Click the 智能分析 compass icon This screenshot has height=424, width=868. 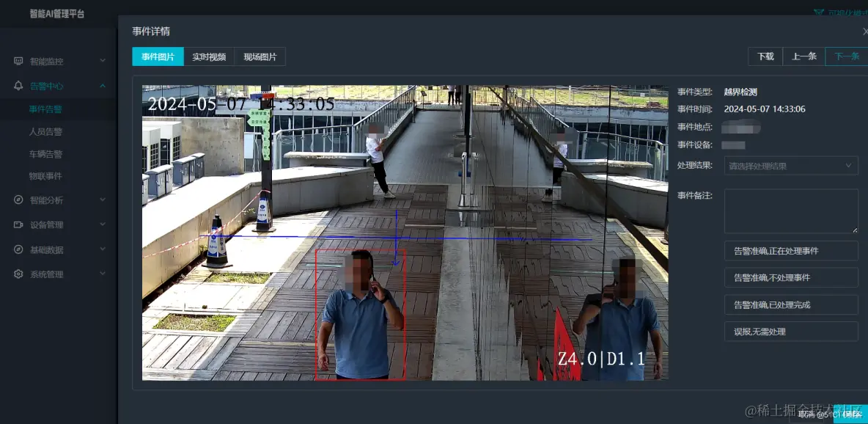(19, 200)
